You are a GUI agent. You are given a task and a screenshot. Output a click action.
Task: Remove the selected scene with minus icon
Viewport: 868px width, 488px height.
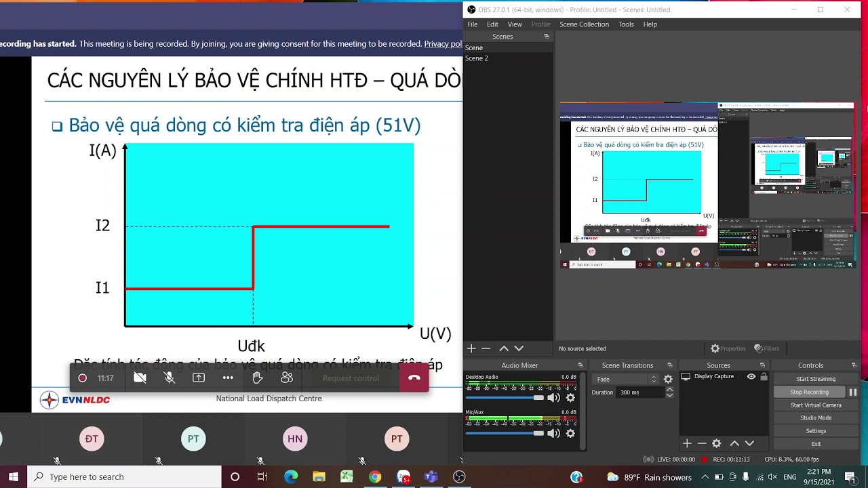486,348
